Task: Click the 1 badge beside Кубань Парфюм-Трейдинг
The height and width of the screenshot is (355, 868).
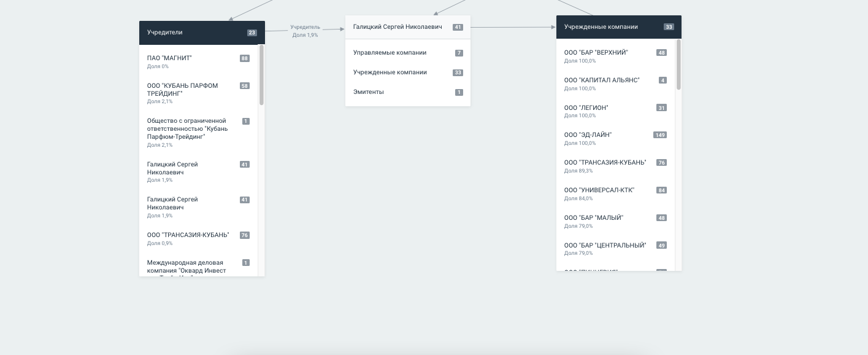Action: coord(246,121)
